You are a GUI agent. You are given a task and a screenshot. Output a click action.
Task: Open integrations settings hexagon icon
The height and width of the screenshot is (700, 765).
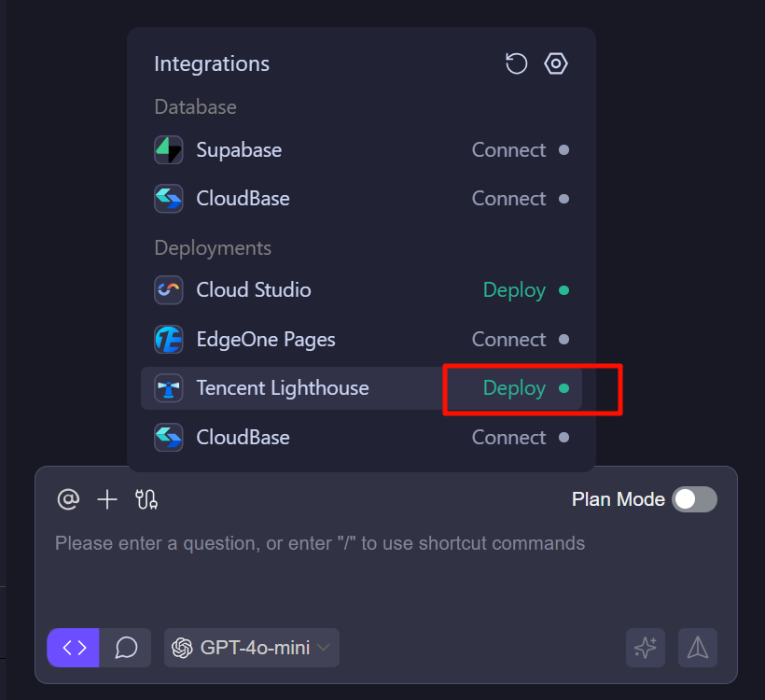click(556, 63)
